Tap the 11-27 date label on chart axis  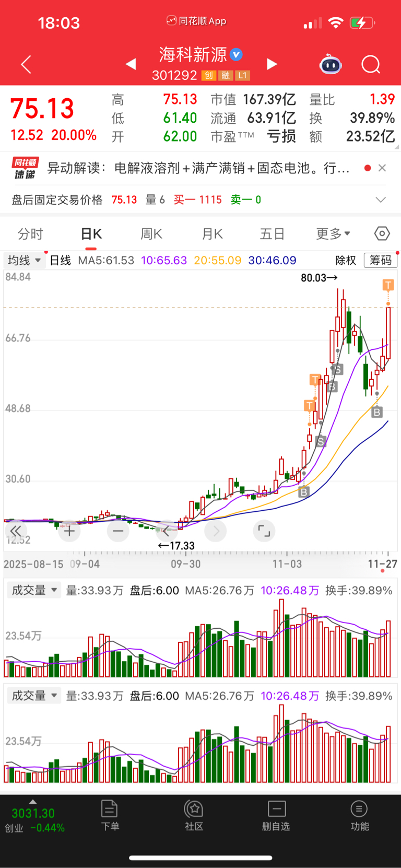click(382, 564)
